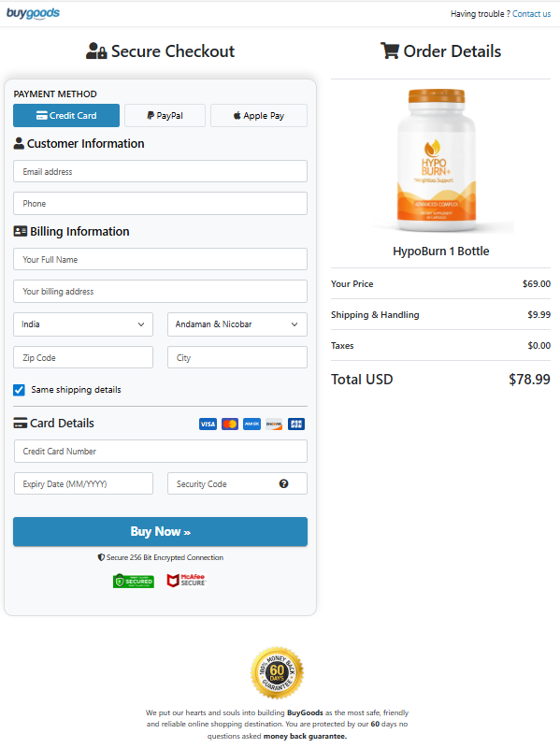The width and height of the screenshot is (560, 748).
Task: Click the Discover card icon
Action: tap(274, 424)
